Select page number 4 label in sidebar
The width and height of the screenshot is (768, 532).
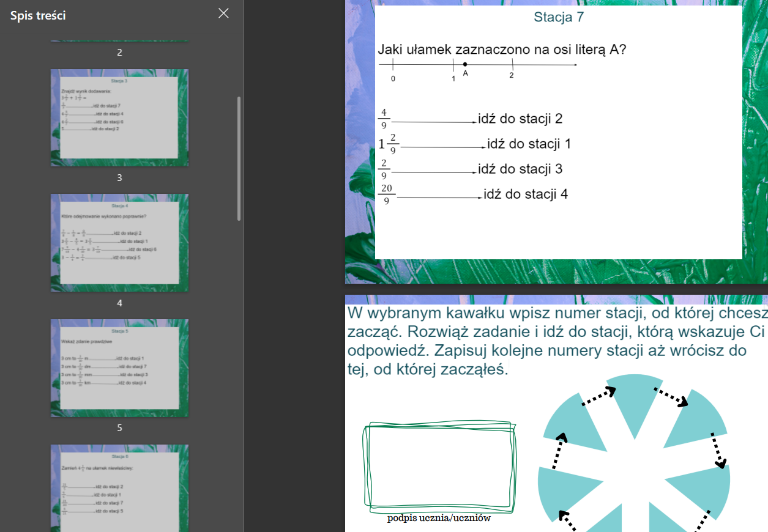119,303
